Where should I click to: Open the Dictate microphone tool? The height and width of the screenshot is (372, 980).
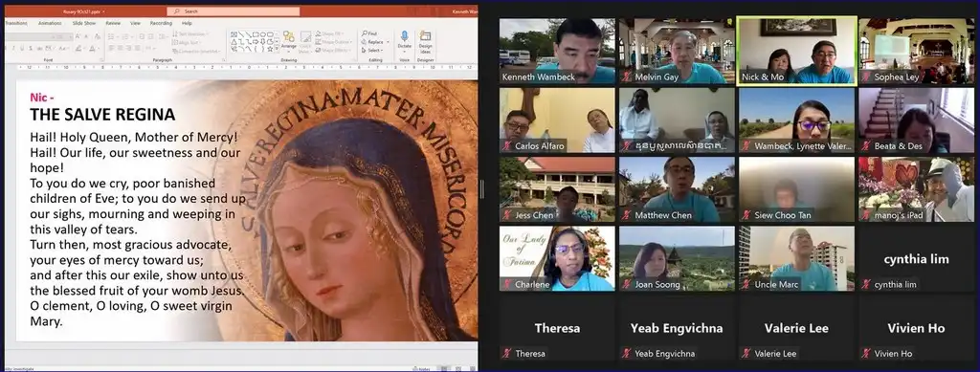[x=405, y=40]
